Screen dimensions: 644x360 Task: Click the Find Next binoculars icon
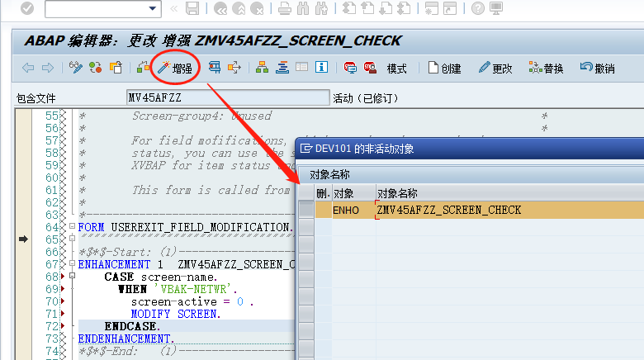[321, 8]
